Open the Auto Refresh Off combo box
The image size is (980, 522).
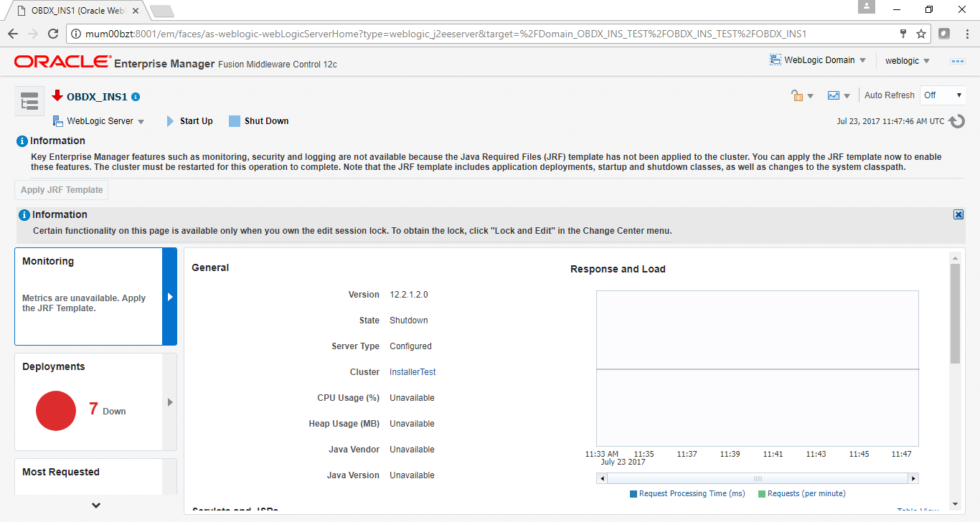943,95
